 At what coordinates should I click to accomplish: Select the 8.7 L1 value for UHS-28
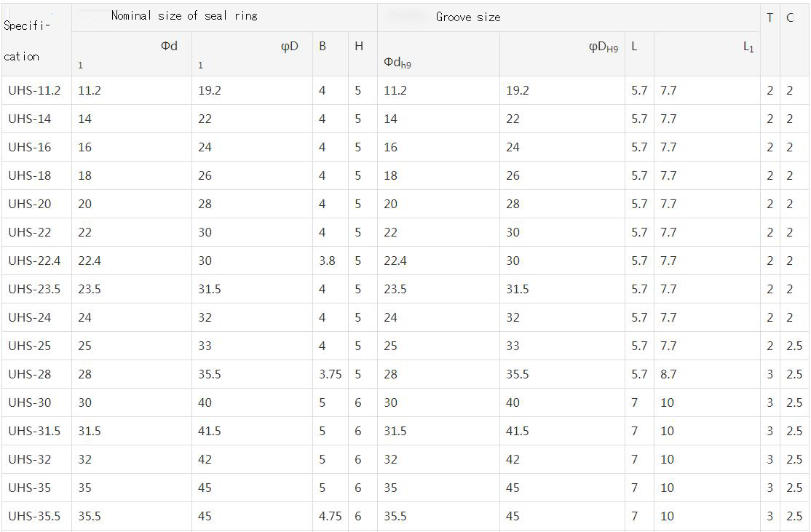coord(668,374)
